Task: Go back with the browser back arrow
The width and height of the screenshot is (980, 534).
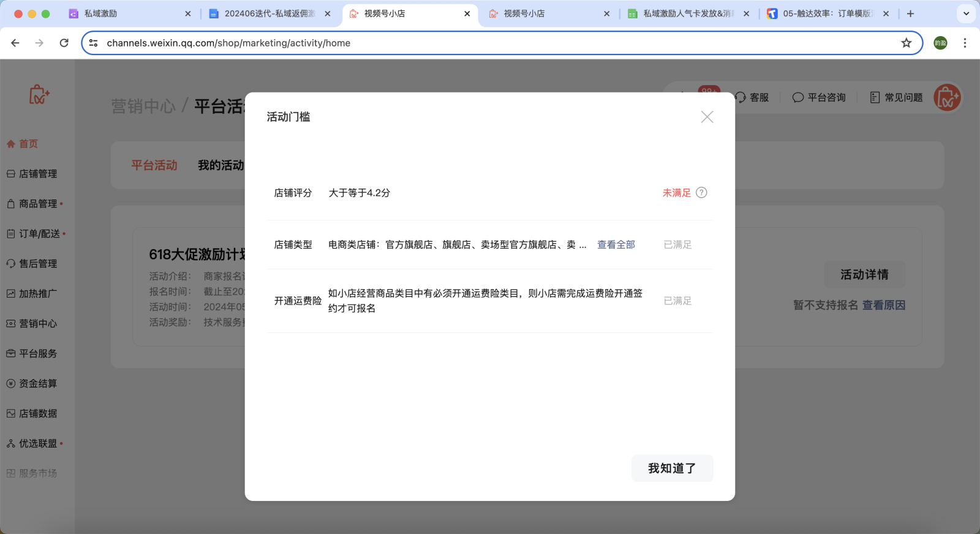Action: [15, 43]
